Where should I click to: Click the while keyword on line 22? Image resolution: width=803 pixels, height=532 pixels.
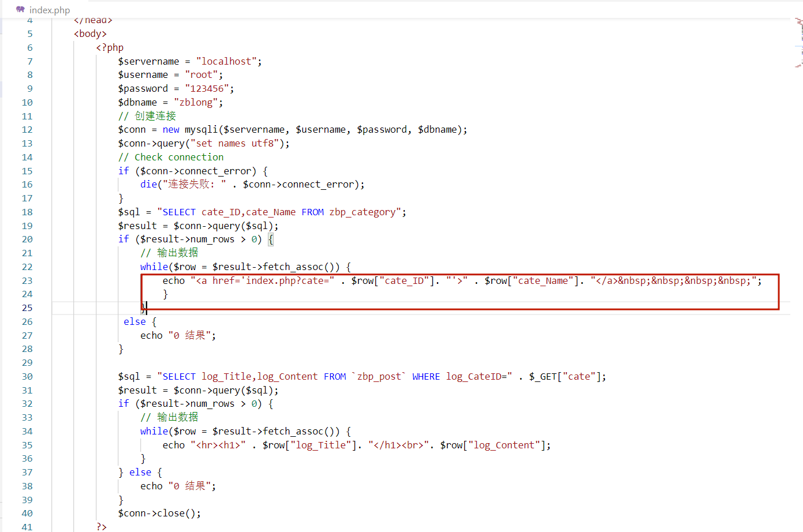[x=154, y=267]
